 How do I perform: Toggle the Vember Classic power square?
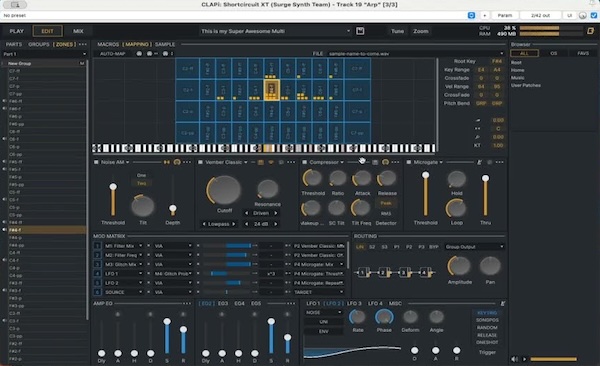coord(200,162)
